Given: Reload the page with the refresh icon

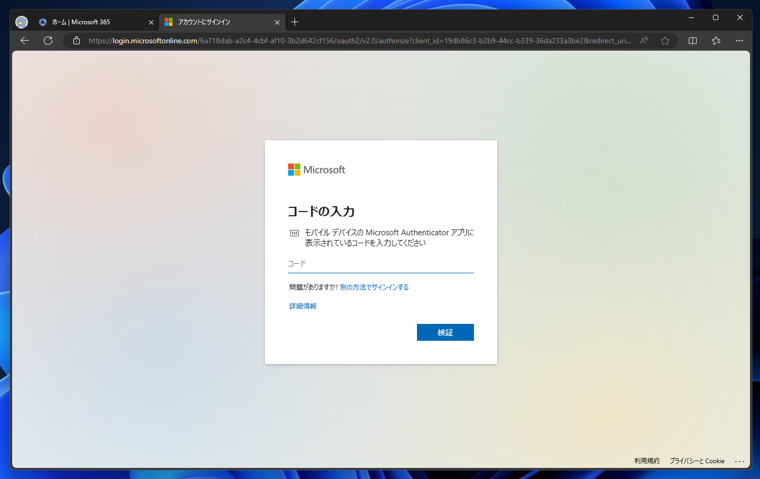Looking at the screenshot, I should coord(48,41).
